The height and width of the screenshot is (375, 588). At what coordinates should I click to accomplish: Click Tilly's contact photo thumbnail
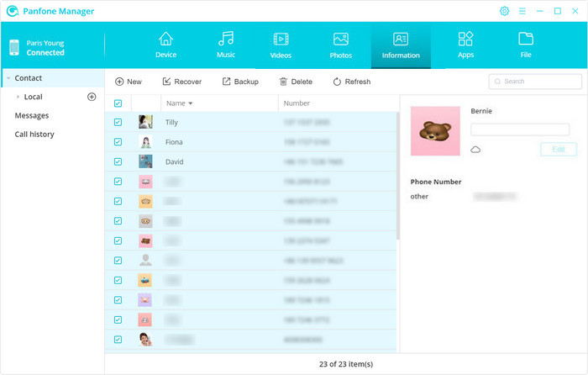click(x=145, y=122)
